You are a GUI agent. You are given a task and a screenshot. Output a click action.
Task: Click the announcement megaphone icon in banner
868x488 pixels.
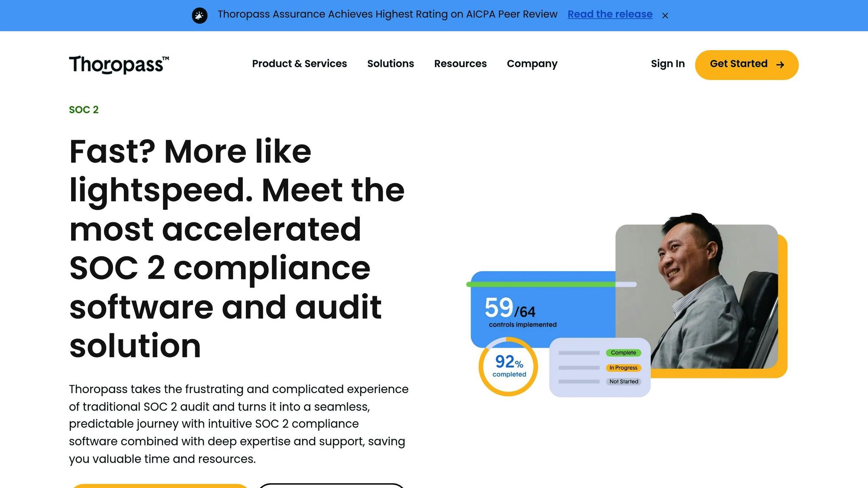200,16
